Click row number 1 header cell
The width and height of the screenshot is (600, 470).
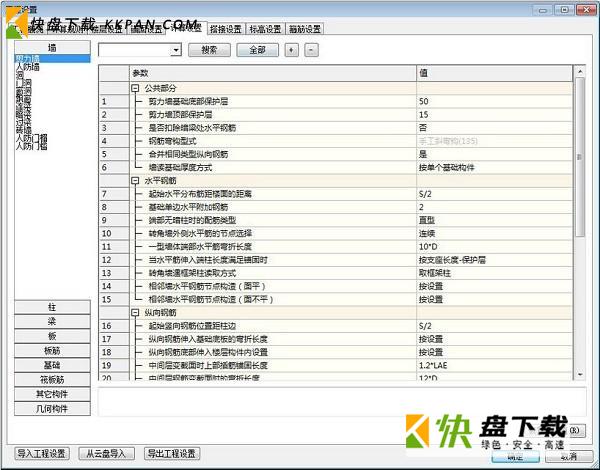pos(114,101)
